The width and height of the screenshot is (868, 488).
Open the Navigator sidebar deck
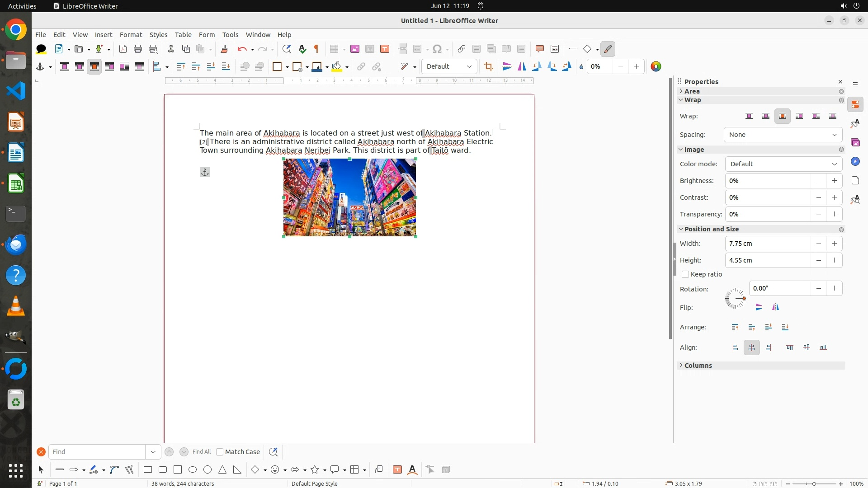(855, 162)
